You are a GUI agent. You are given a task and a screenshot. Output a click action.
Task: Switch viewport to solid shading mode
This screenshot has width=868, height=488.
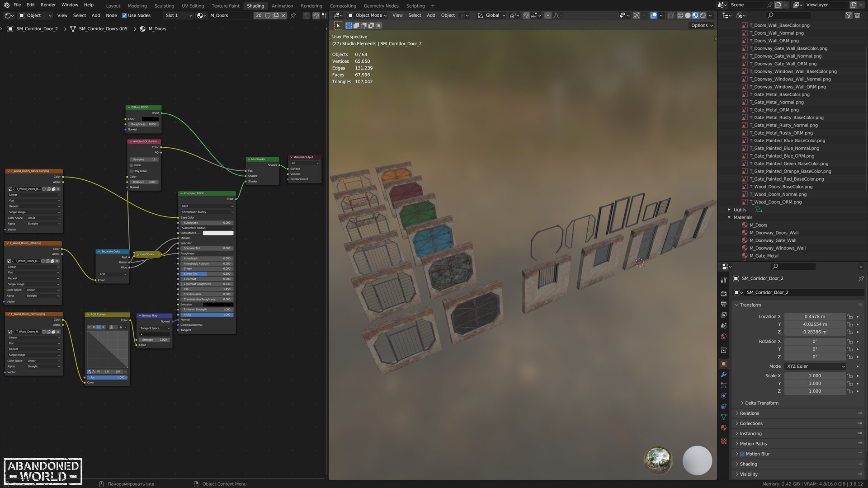[x=688, y=15]
